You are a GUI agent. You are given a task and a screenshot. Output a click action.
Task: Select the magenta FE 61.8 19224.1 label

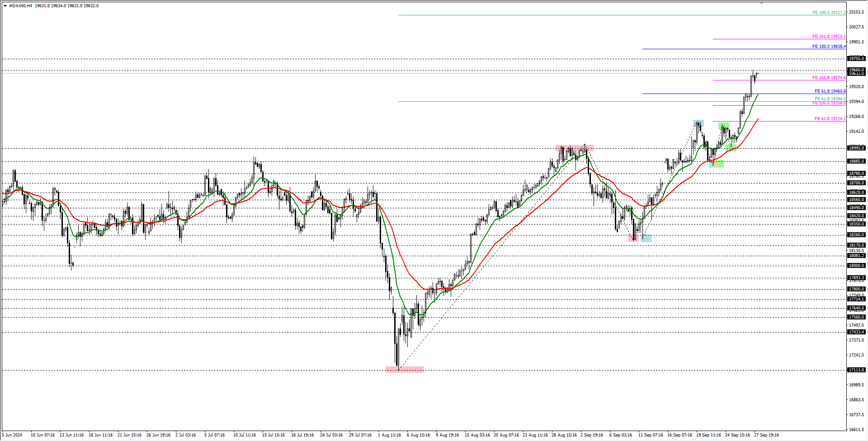830,119
